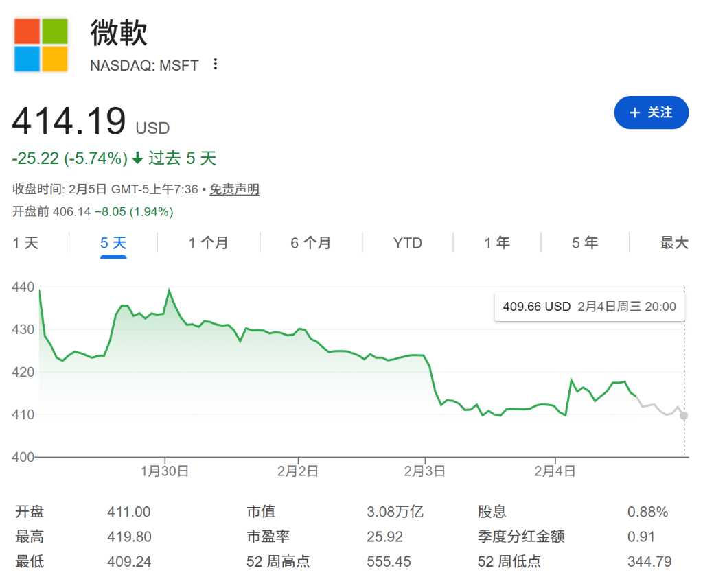Click the green down arrow beside -5.74%

click(x=137, y=158)
